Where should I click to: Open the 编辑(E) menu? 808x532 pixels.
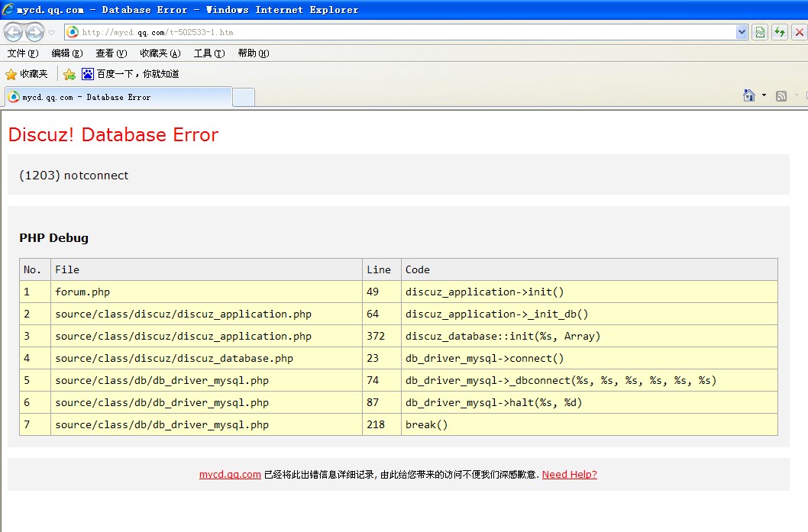(x=67, y=53)
